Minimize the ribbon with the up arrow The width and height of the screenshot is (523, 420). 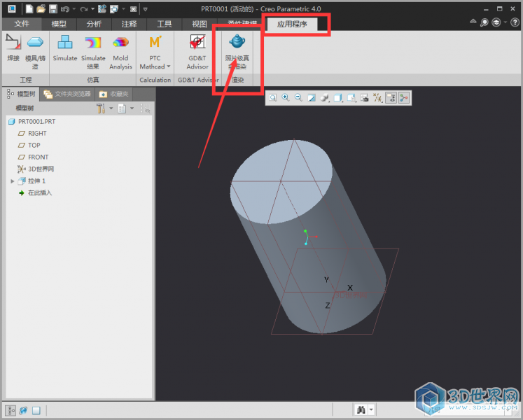[473, 22]
